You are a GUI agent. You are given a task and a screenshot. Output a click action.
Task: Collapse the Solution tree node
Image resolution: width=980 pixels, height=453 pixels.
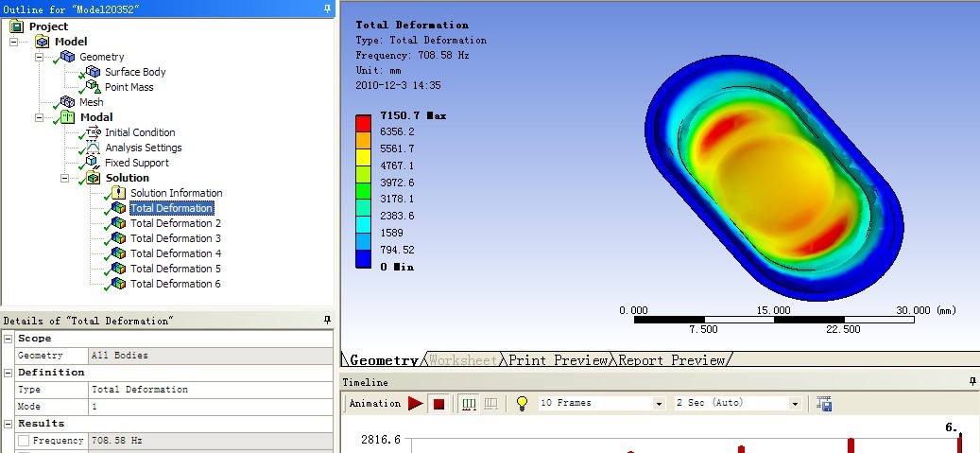pos(64,178)
